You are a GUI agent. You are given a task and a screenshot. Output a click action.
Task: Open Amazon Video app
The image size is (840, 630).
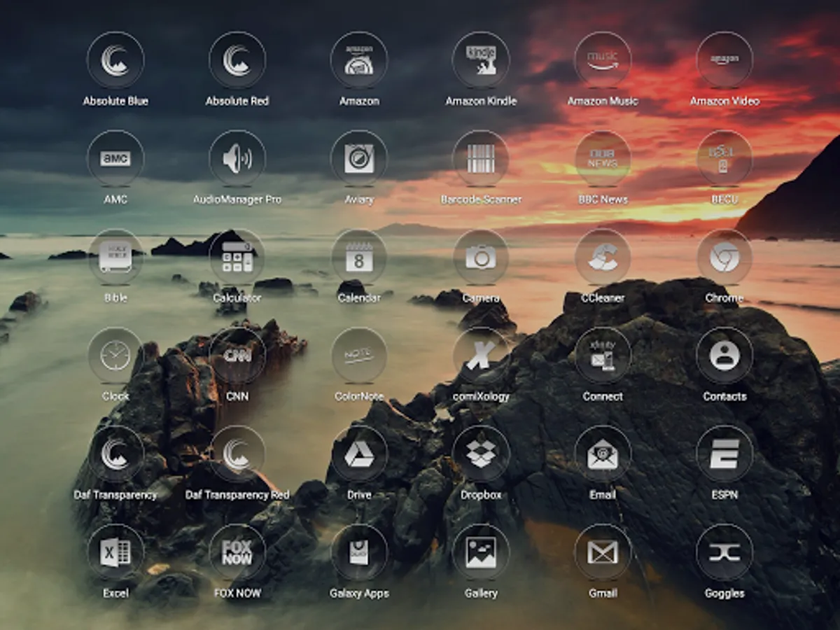724,61
